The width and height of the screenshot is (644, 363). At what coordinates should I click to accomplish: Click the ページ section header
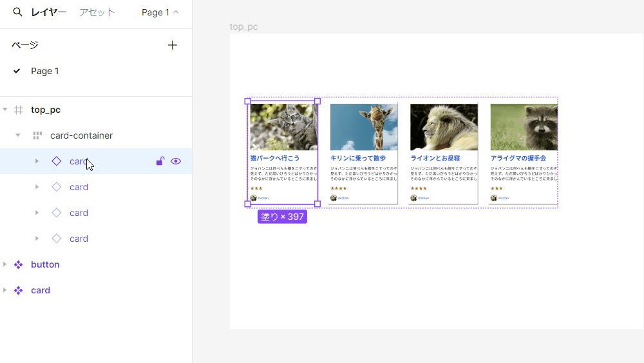[x=25, y=45]
